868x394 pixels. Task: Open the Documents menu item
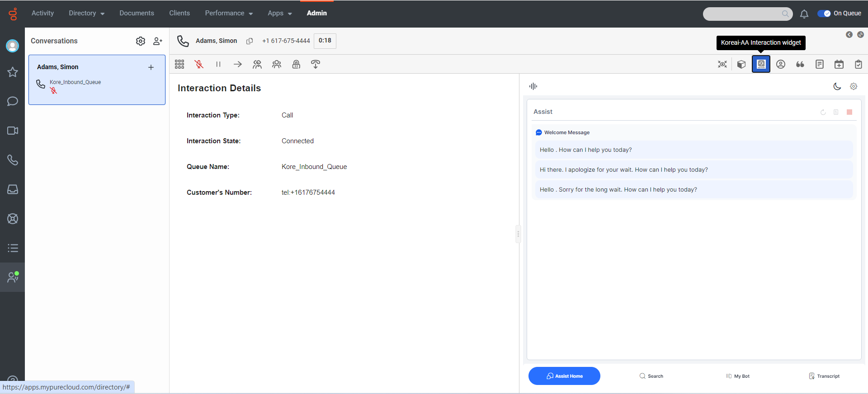pyautogui.click(x=137, y=13)
